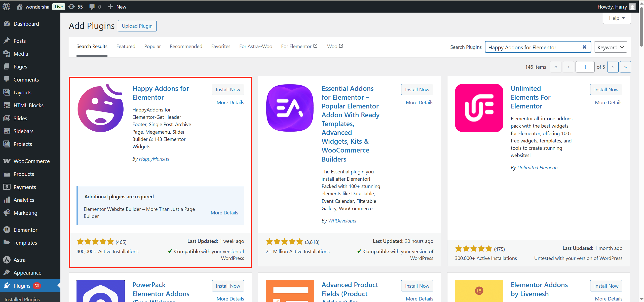Click the WordPress logo in admin bar

click(6, 7)
